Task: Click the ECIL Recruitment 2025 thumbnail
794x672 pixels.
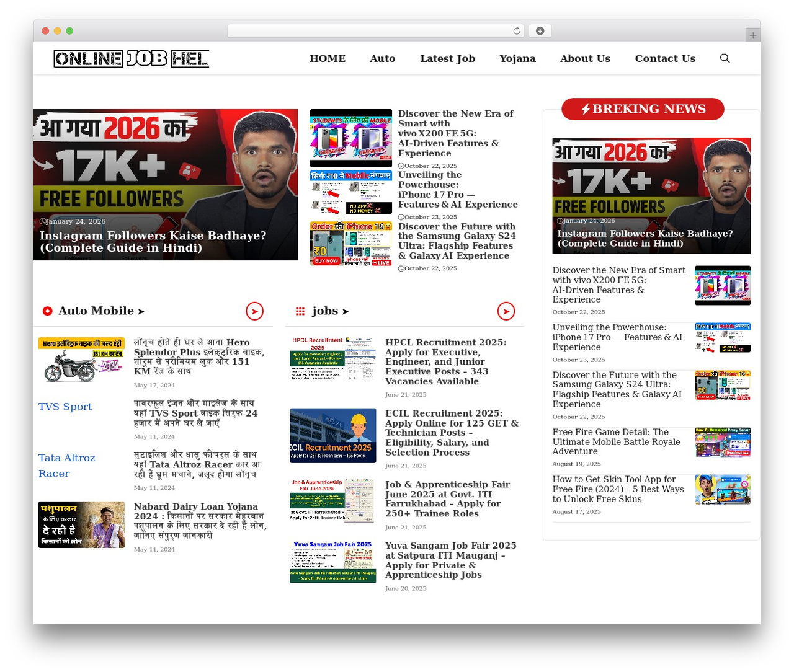Action: [x=332, y=436]
